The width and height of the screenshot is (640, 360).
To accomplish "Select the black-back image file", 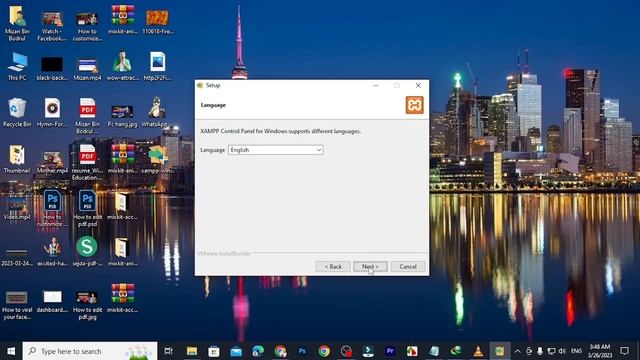I will (x=52, y=68).
